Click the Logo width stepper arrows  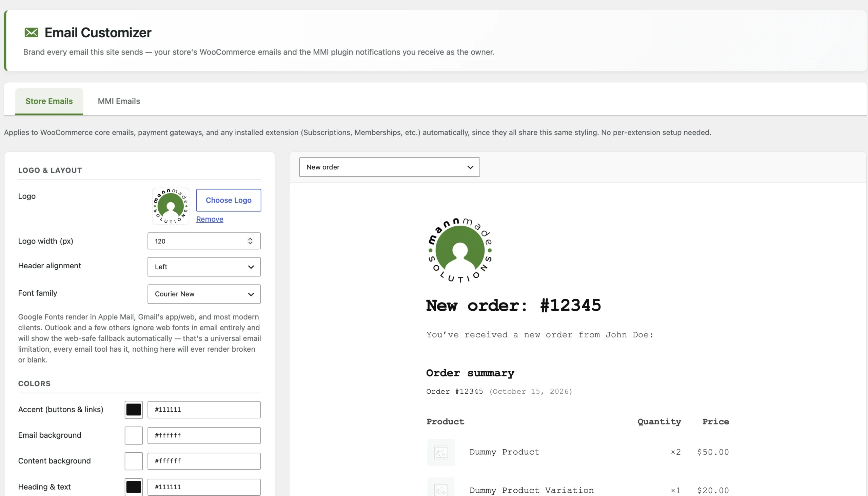[250, 241]
